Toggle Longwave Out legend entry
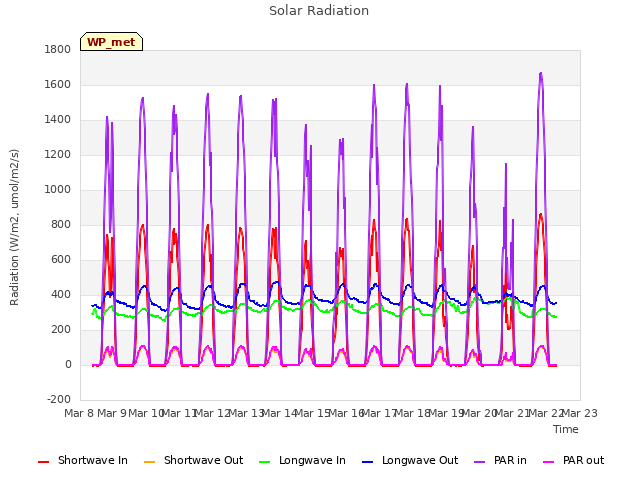 click(x=410, y=461)
